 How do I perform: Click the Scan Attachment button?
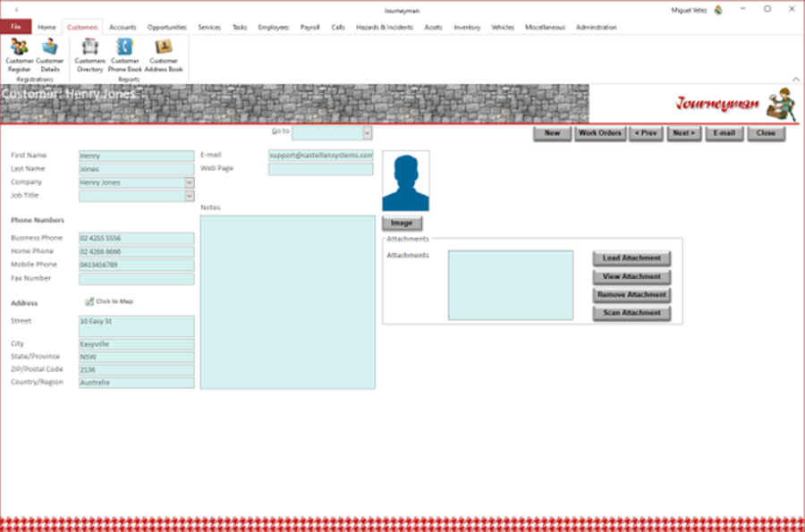[x=631, y=312]
